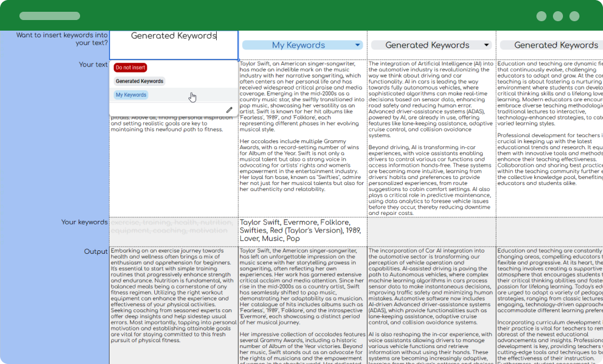Image resolution: width=603 pixels, height=364 pixels.
Task: Click the first window control dot
Action: [x=541, y=16]
